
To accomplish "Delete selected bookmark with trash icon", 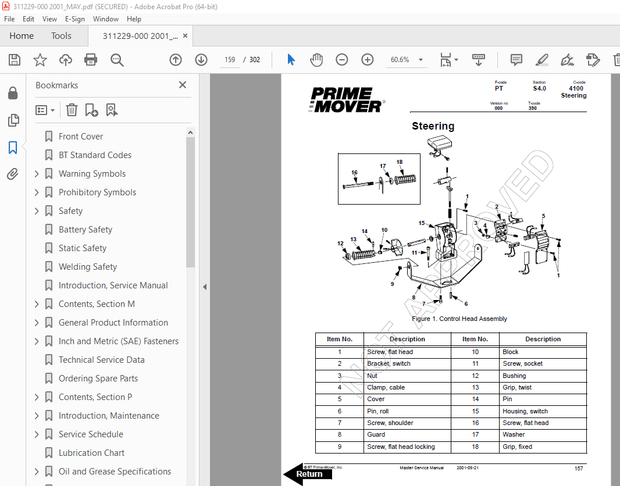I will [72, 110].
